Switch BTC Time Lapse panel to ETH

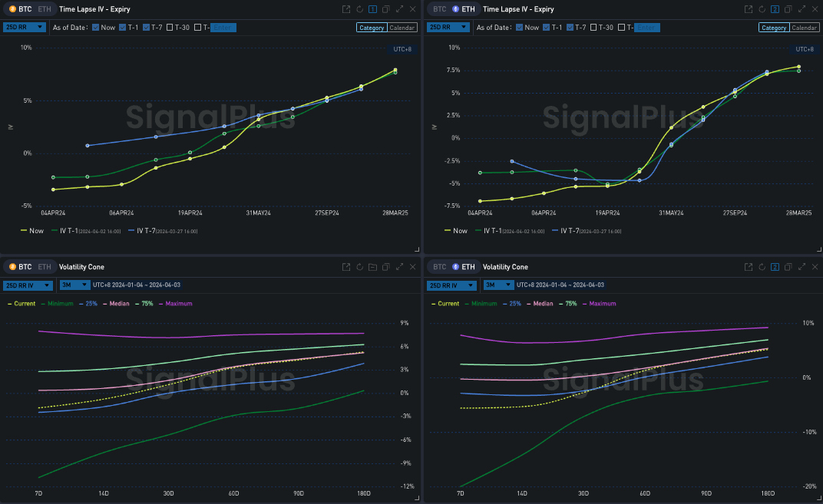(x=45, y=9)
